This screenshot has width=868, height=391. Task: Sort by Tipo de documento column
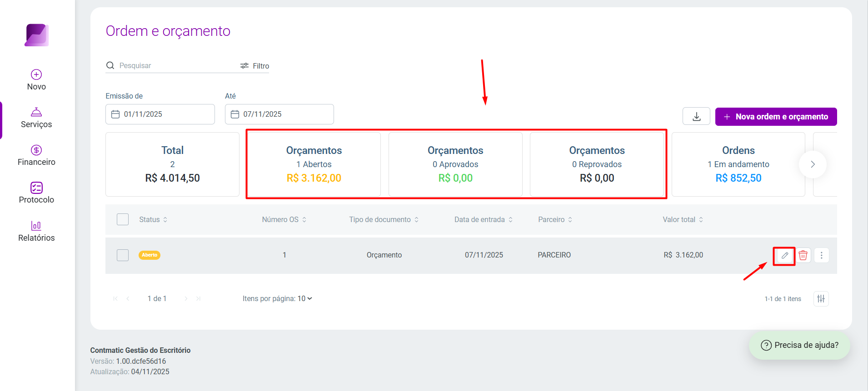[x=384, y=219]
